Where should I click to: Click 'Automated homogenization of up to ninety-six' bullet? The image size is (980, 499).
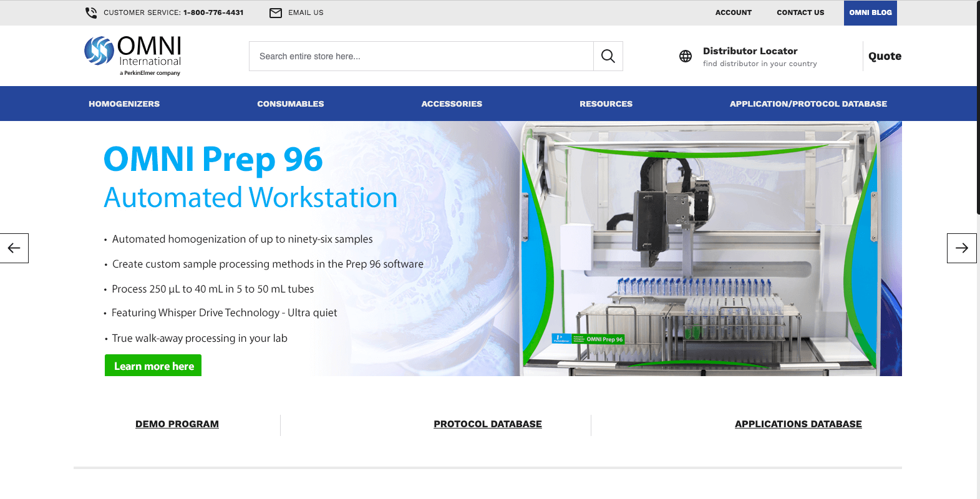tap(242, 239)
